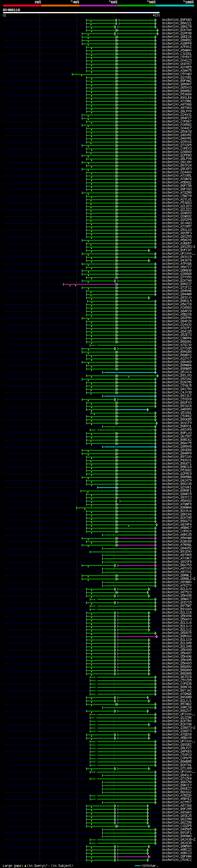Select the UniRef100_Q93XJ0 entry

tap(177, 297)
